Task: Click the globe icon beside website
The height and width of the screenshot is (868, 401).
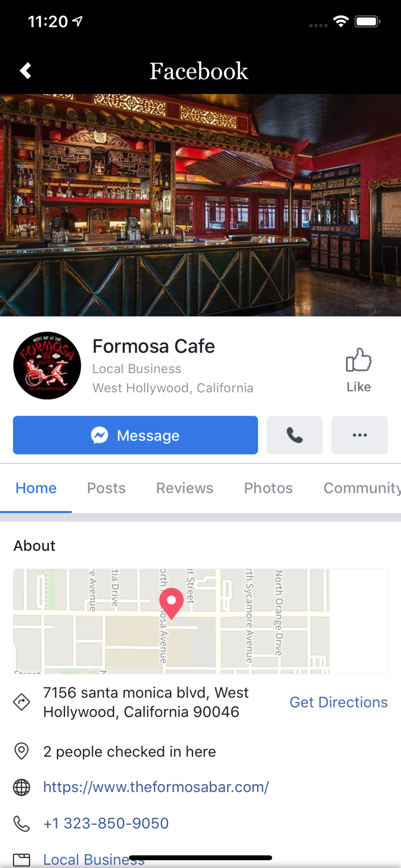Action: point(21,787)
